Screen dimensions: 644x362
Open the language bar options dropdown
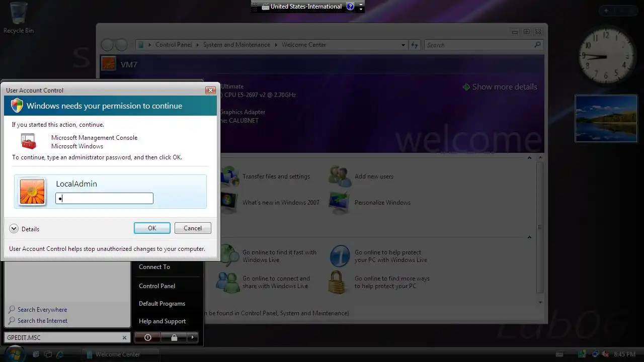(361, 9)
